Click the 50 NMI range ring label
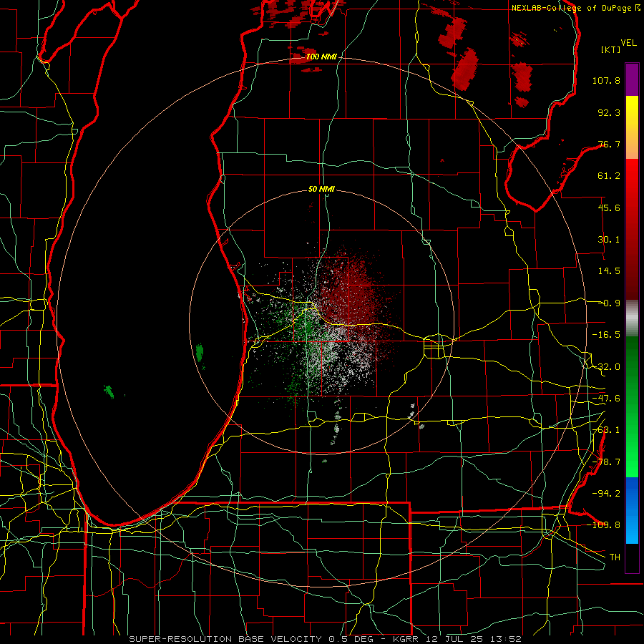The height and width of the screenshot is (644, 644). [x=321, y=189]
